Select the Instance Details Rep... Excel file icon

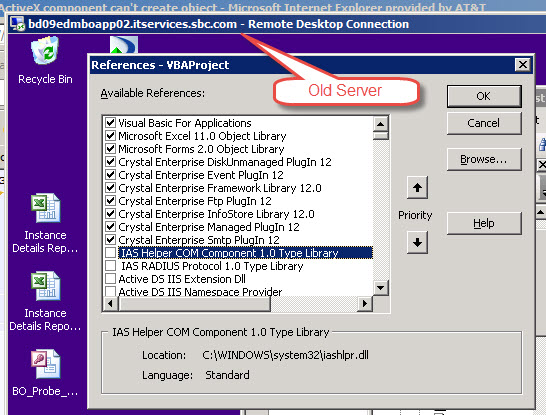coord(46,223)
